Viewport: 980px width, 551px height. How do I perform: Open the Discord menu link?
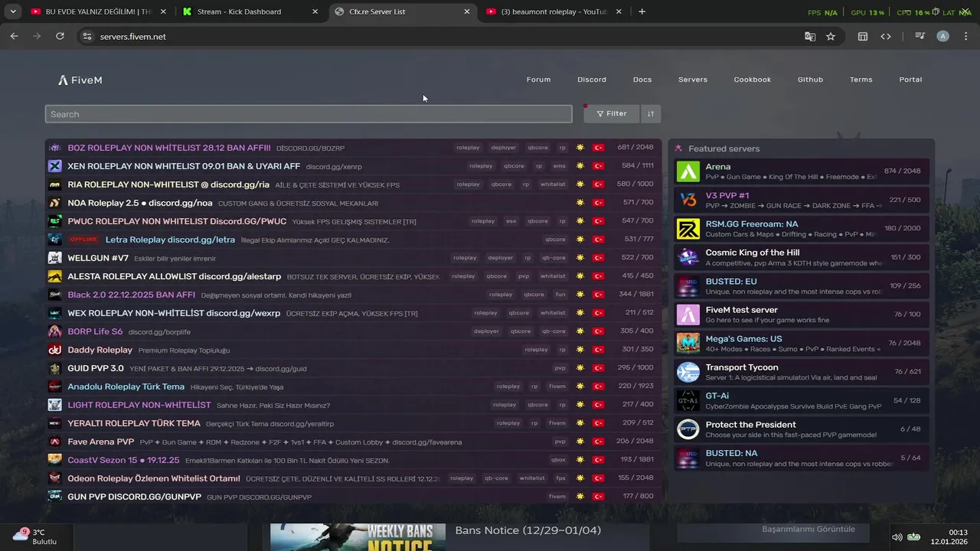[x=592, y=80]
